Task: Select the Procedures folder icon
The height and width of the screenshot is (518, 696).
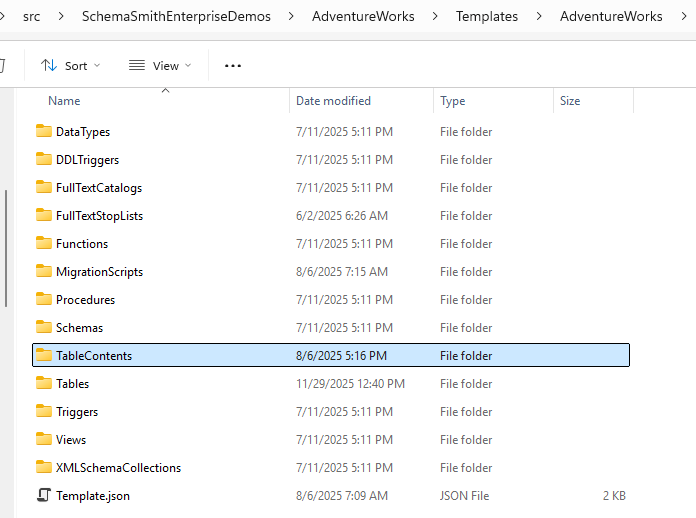Action: pyautogui.click(x=44, y=299)
